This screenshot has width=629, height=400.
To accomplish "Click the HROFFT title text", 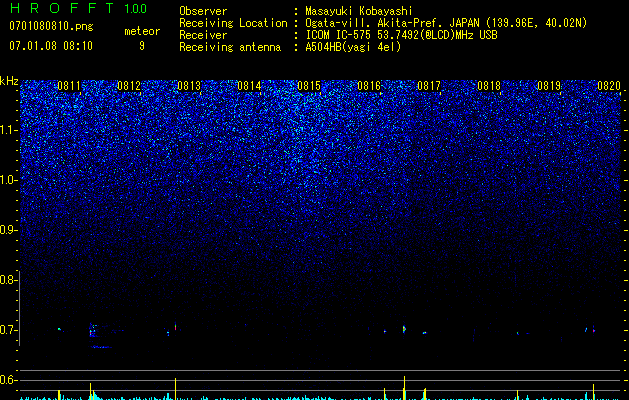I will pos(61,8).
